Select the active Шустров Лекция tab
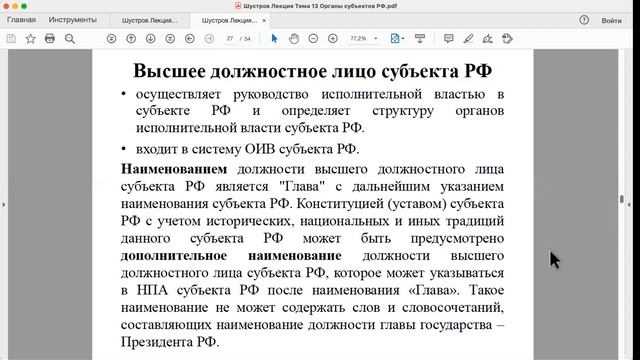 (x=229, y=20)
